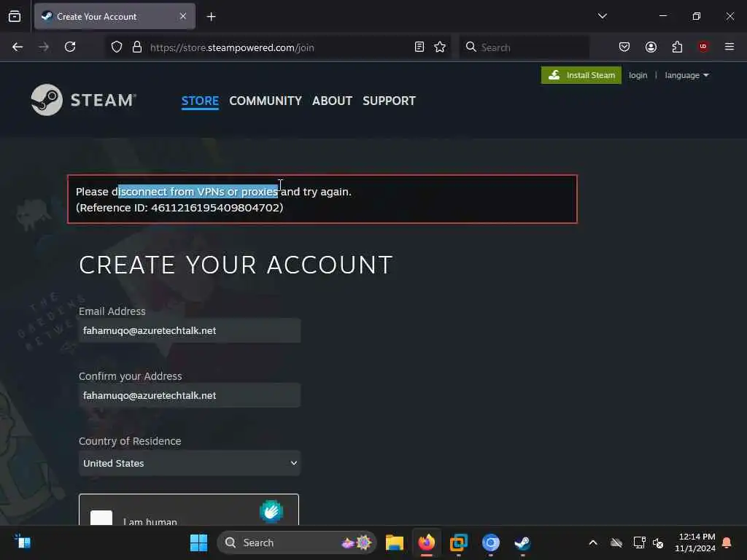Click the network display tray icon

coord(639,542)
